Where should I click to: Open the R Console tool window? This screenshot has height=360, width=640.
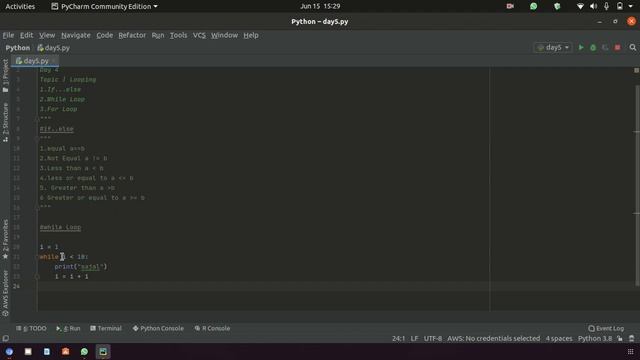point(212,328)
